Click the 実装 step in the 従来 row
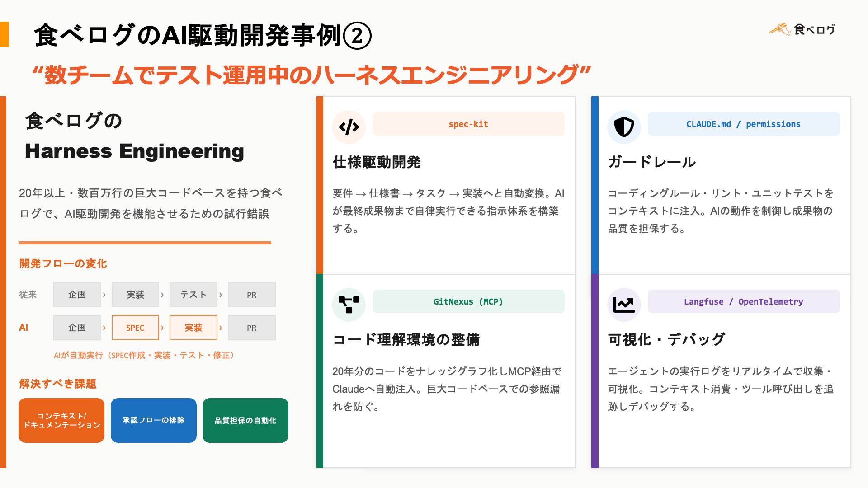This screenshot has width=868, height=488. tap(135, 295)
